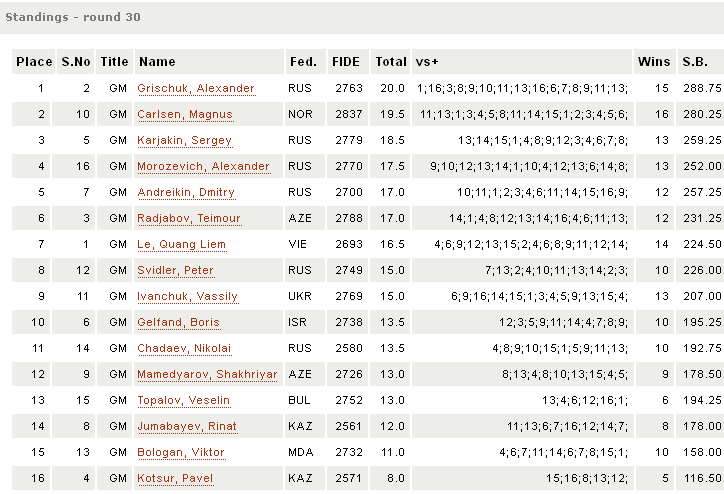Click the Wins column header
Image resolution: width=724 pixels, height=494 pixels.
[x=654, y=62]
